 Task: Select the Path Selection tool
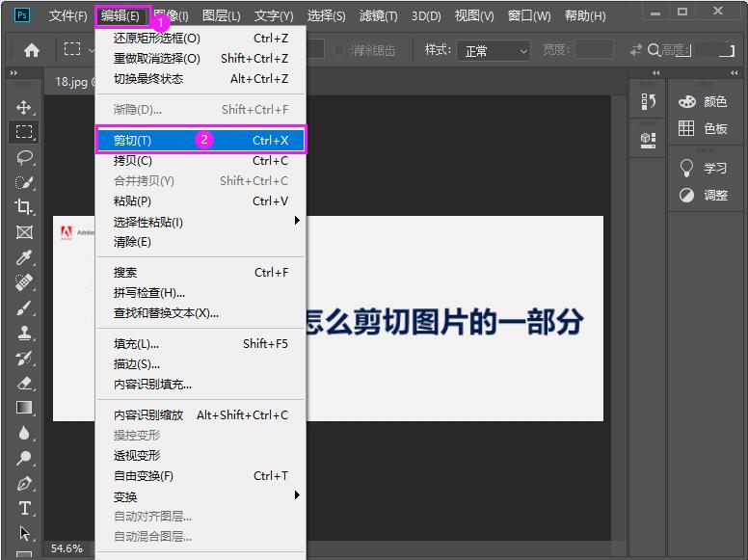point(24,533)
